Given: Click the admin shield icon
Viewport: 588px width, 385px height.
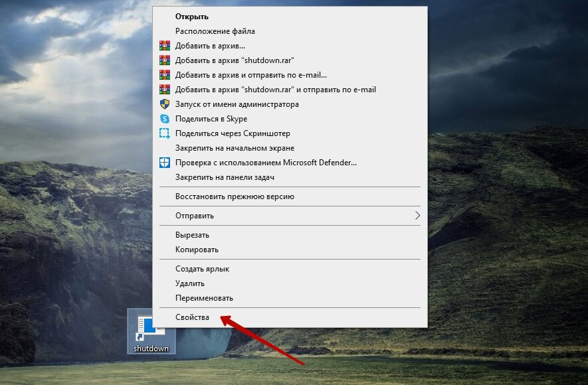Looking at the screenshot, I should (x=165, y=104).
